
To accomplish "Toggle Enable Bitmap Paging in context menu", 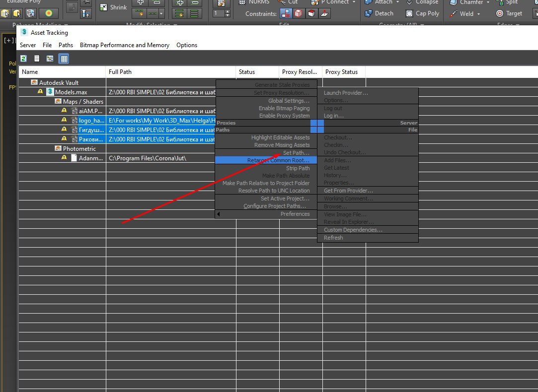I will [284, 108].
